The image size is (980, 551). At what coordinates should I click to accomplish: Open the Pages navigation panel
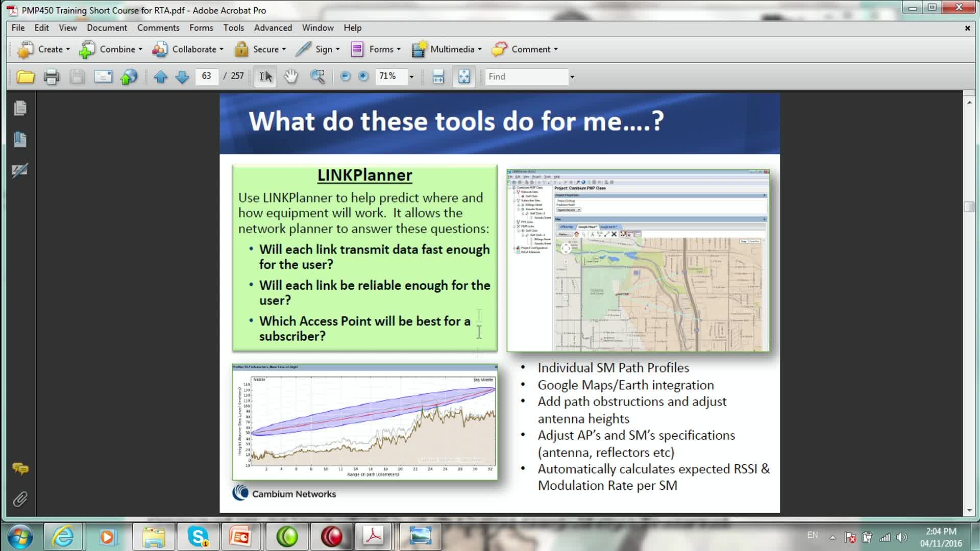[20, 108]
